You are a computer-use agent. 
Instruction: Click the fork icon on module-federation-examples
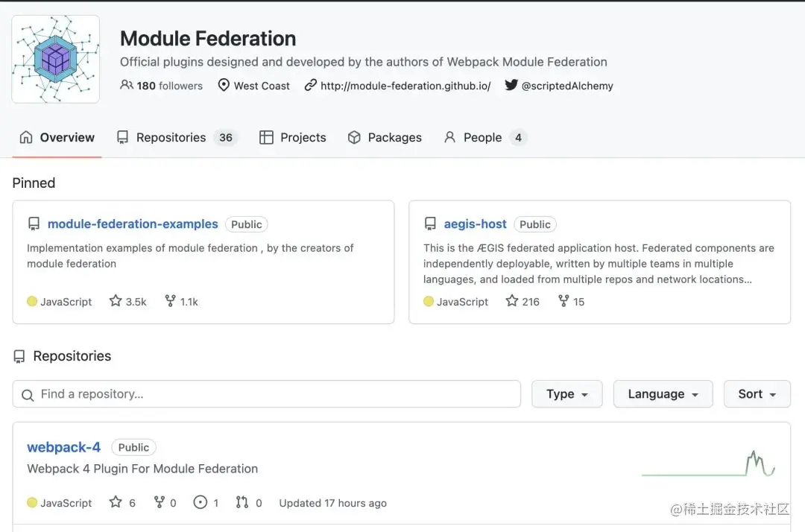tap(171, 301)
